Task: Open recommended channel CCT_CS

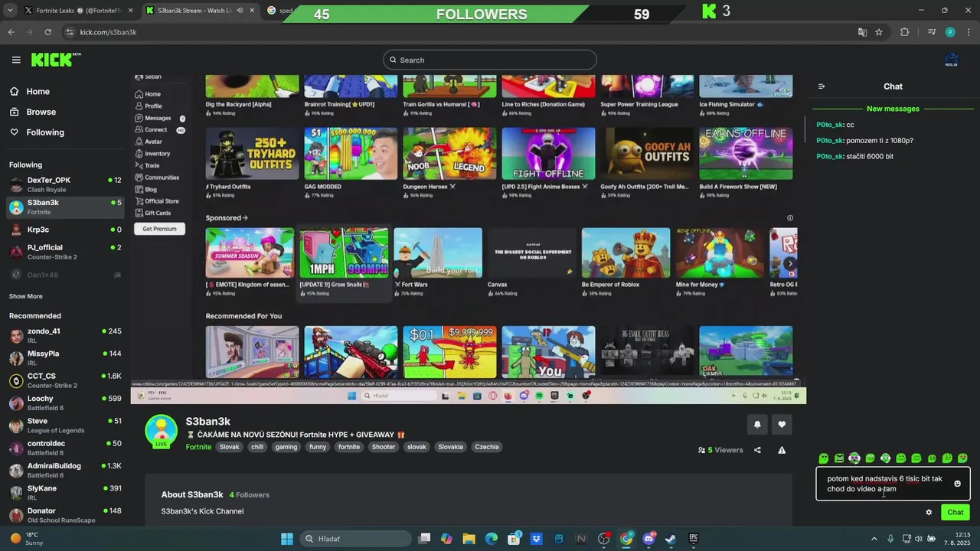Action: [65, 380]
